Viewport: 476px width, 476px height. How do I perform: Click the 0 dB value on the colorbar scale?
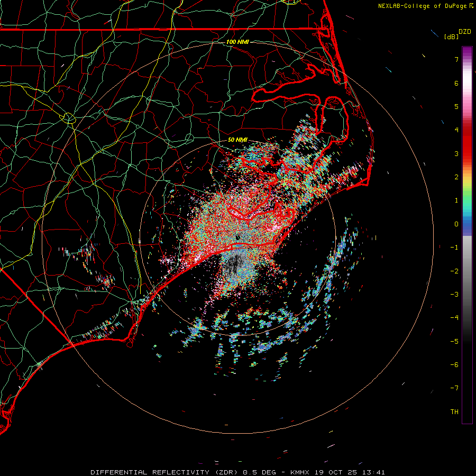(456, 224)
